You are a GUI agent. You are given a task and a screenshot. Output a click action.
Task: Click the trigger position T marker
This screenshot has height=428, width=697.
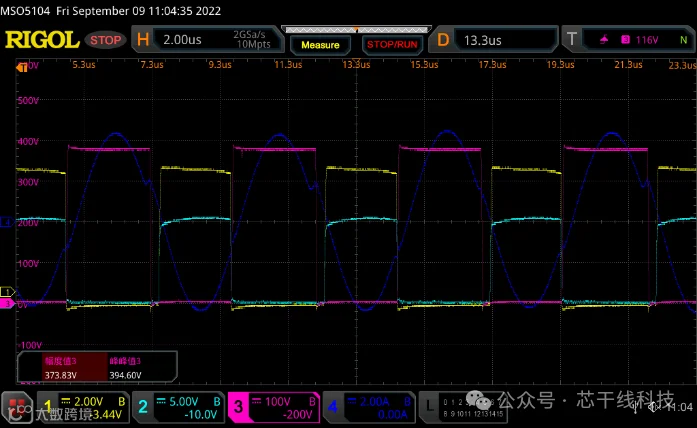tap(22, 68)
